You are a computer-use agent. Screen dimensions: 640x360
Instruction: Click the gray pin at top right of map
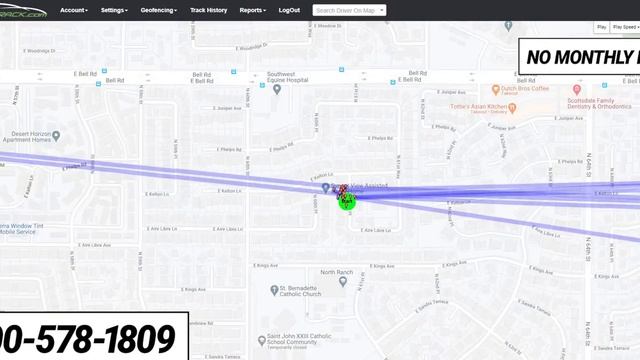coord(508,26)
